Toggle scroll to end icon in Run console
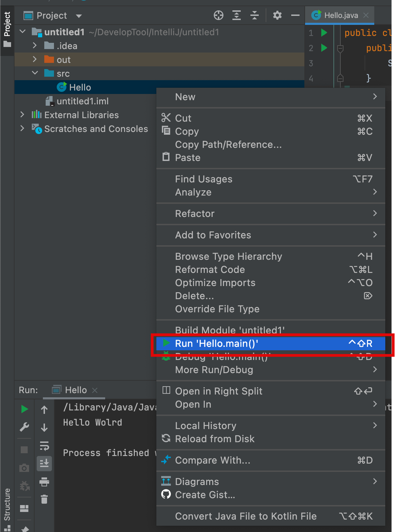This screenshot has width=395, height=532. point(44,463)
